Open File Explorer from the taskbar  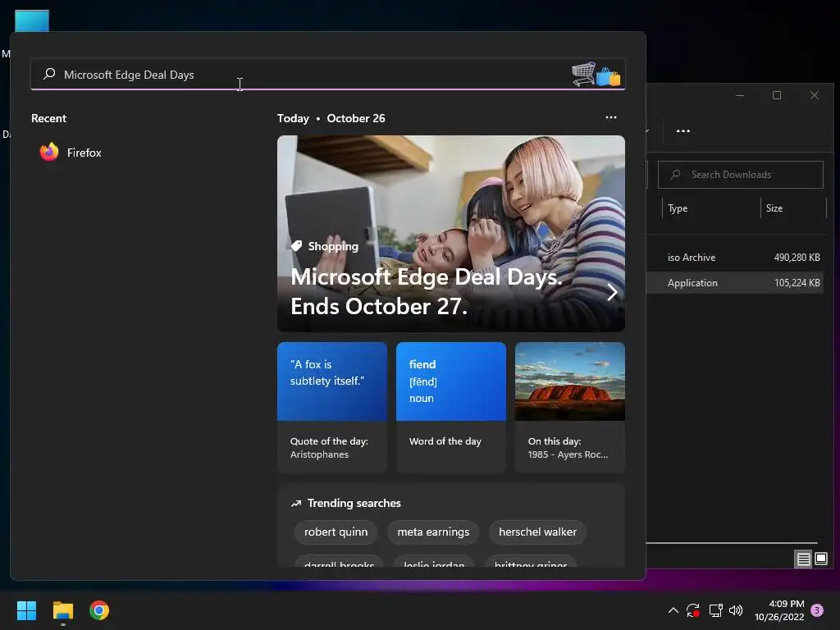pyautogui.click(x=62, y=610)
